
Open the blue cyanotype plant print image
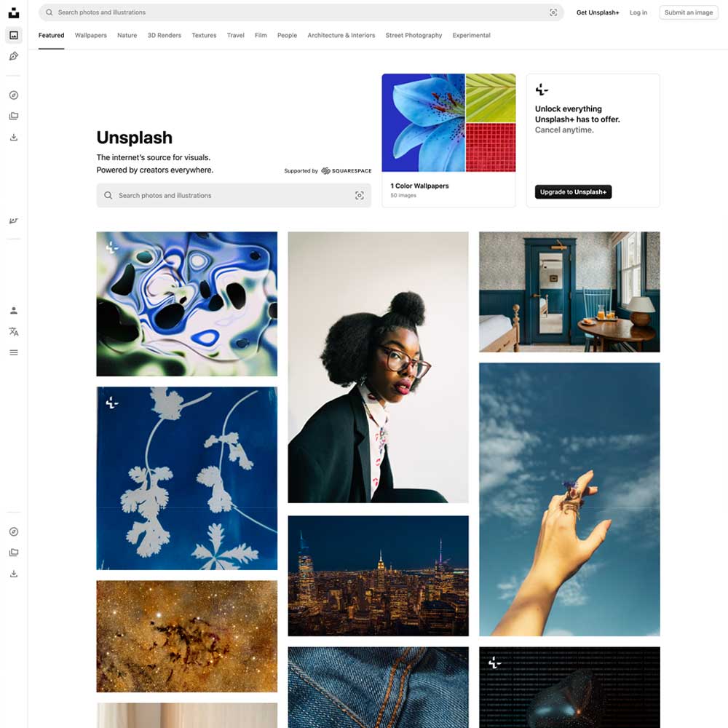[186, 478]
